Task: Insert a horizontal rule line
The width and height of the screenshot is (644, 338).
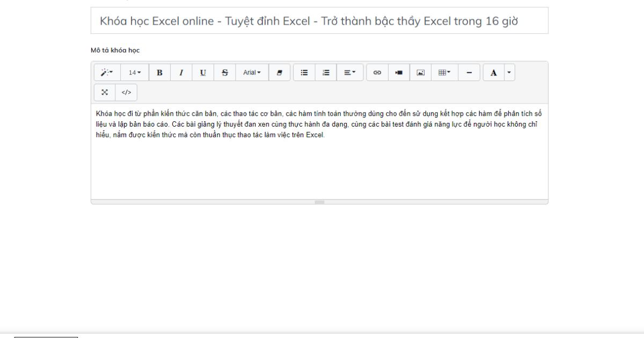Action: click(x=469, y=72)
